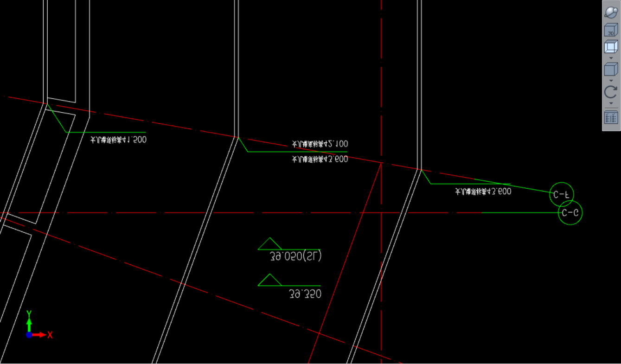Select the C-F grid bubble label
The height and width of the screenshot is (364, 621).
tap(562, 194)
